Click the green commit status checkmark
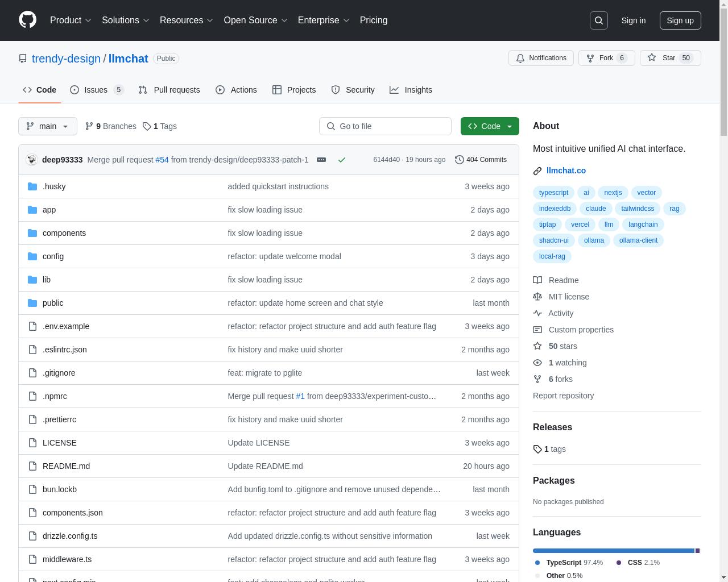Viewport: 728px width, 582px height. click(x=342, y=160)
